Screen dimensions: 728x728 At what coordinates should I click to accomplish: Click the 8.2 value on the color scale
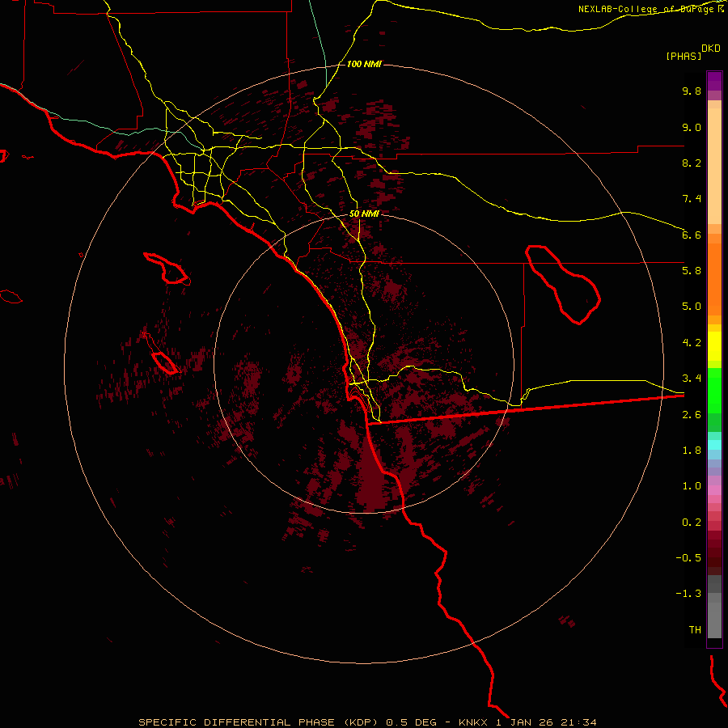[692, 163]
